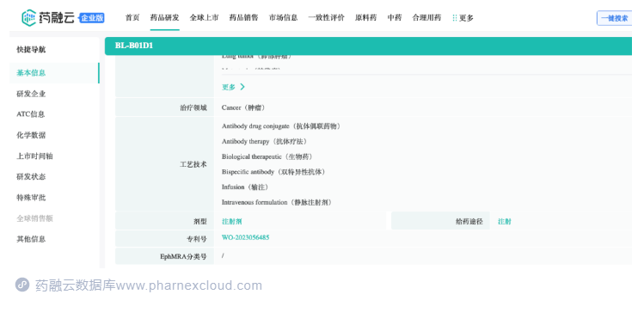Select the 药品销售 tab
This screenshot has width=644, height=325.
[x=243, y=18]
